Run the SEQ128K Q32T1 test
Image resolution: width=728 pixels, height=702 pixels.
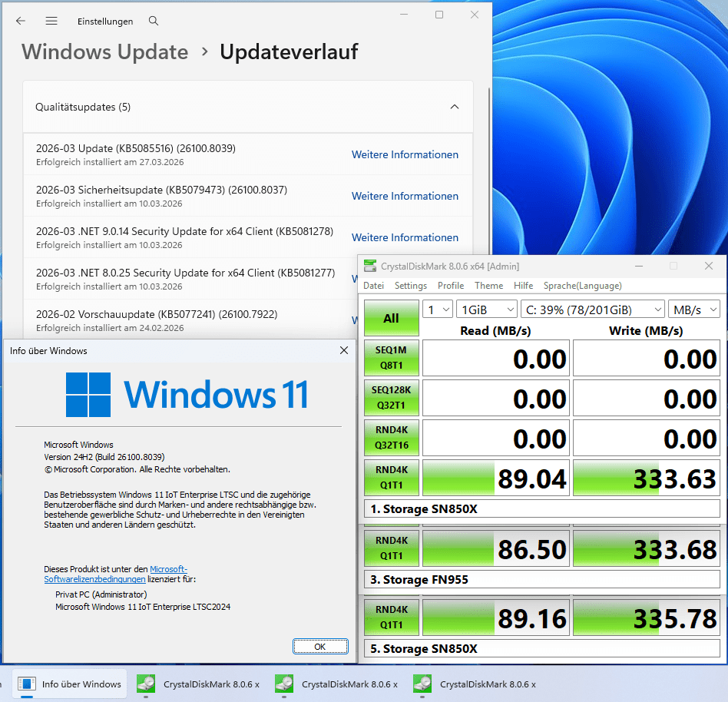pyautogui.click(x=392, y=398)
